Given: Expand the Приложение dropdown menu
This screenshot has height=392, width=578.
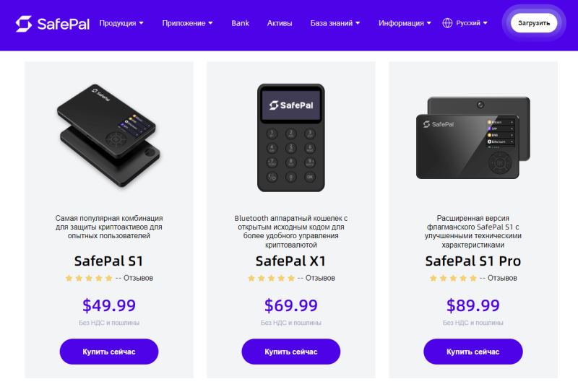Looking at the screenshot, I should 187,23.
